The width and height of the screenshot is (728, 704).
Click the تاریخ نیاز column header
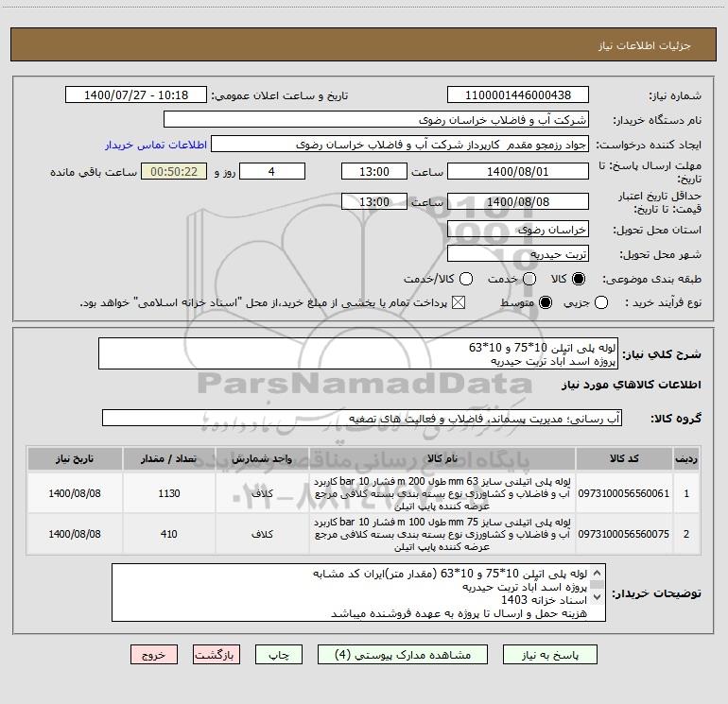[75, 458]
